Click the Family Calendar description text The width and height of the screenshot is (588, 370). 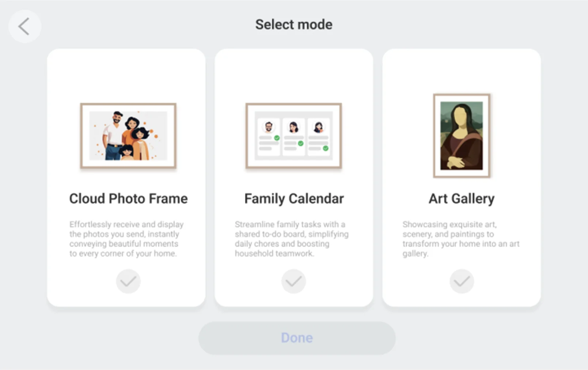pos(291,239)
